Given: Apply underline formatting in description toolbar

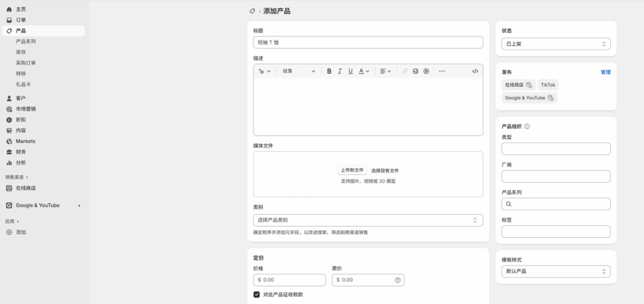Looking at the screenshot, I should click(x=350, y=71).
